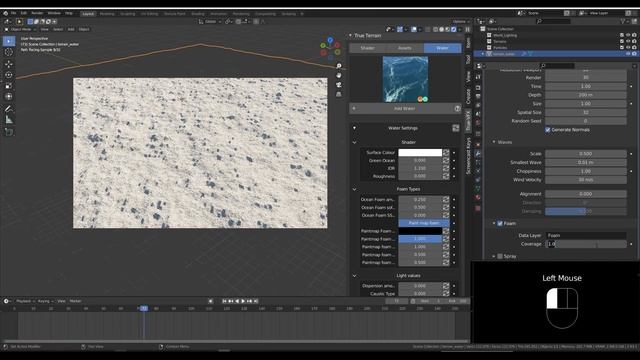Image resolution: width=640 pixels, height=360 pixels.
Task: Click the Add Water button
Action: (x=404, y=109)
